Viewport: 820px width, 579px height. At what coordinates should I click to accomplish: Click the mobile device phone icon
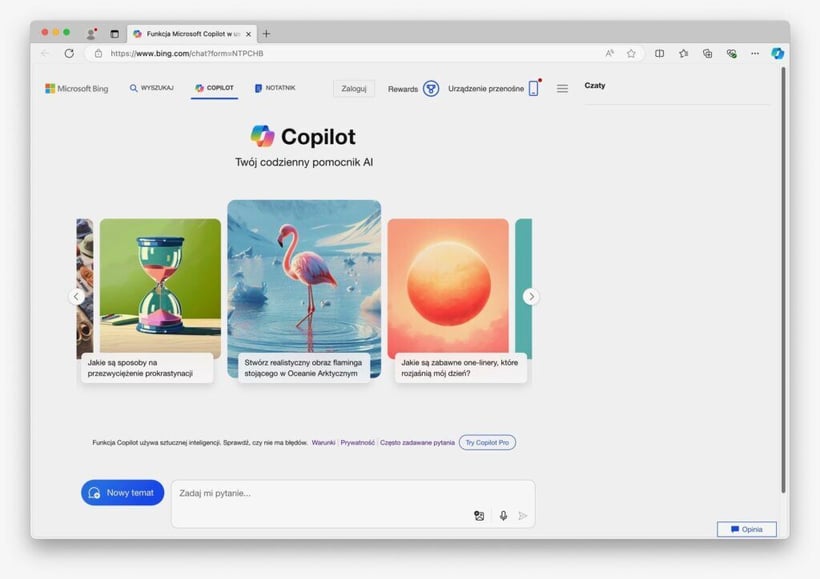(533, 88)
